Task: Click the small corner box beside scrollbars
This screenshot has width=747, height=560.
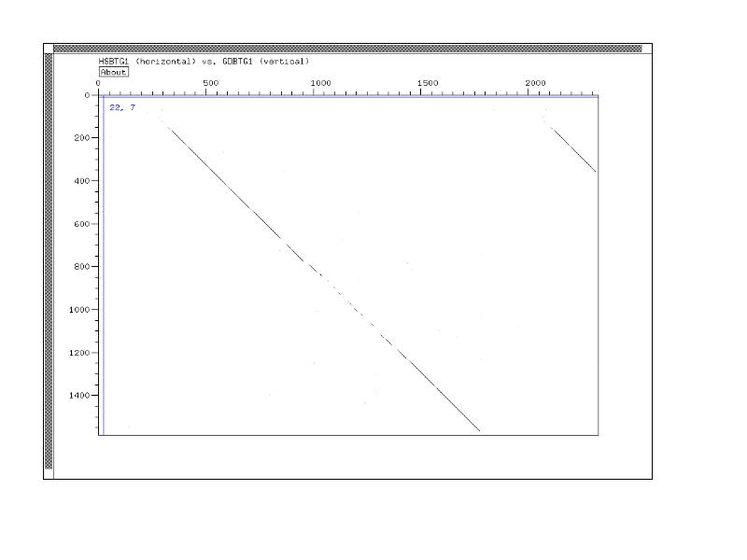Action: (49, 49)
